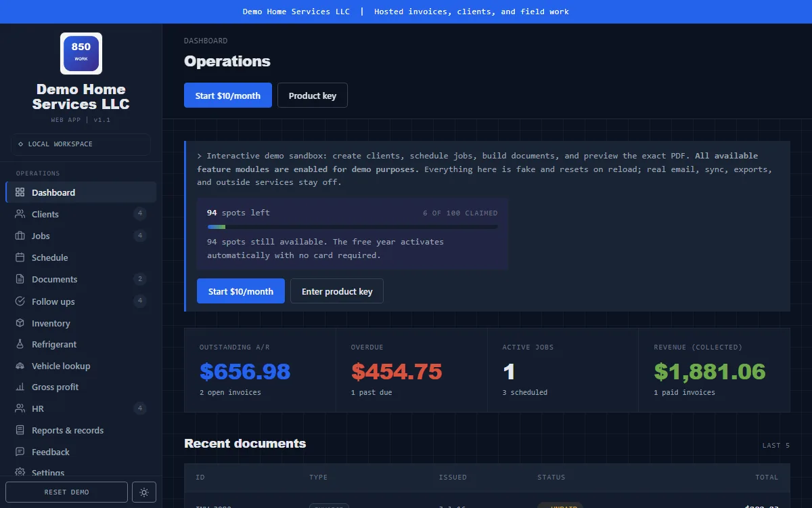Click the Feedback note icon

pos(20,452)
